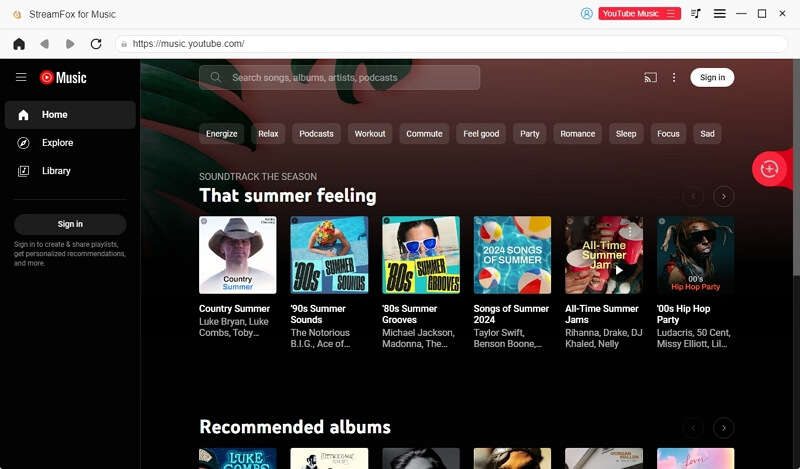Click the '80s Summer Grooves title link
This screenshot has width=800, height=469.
410,314
